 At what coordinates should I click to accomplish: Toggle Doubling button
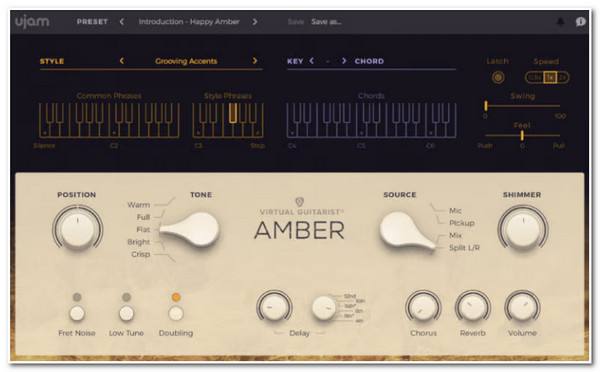176,313
